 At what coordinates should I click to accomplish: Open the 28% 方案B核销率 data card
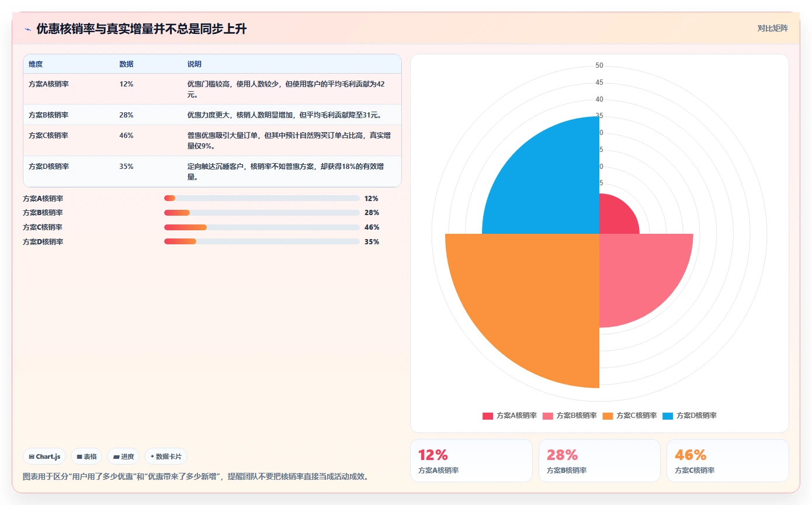pyautogui.click(x=599, y=461)
